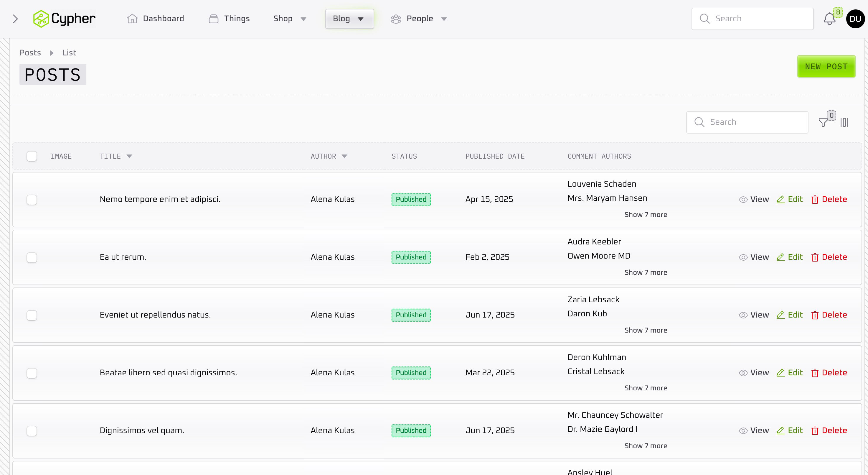Image resolution: width=868 pixels, height=475 pixels.
Task: Toggle table columns icon
Action: (x=844, y=122)
